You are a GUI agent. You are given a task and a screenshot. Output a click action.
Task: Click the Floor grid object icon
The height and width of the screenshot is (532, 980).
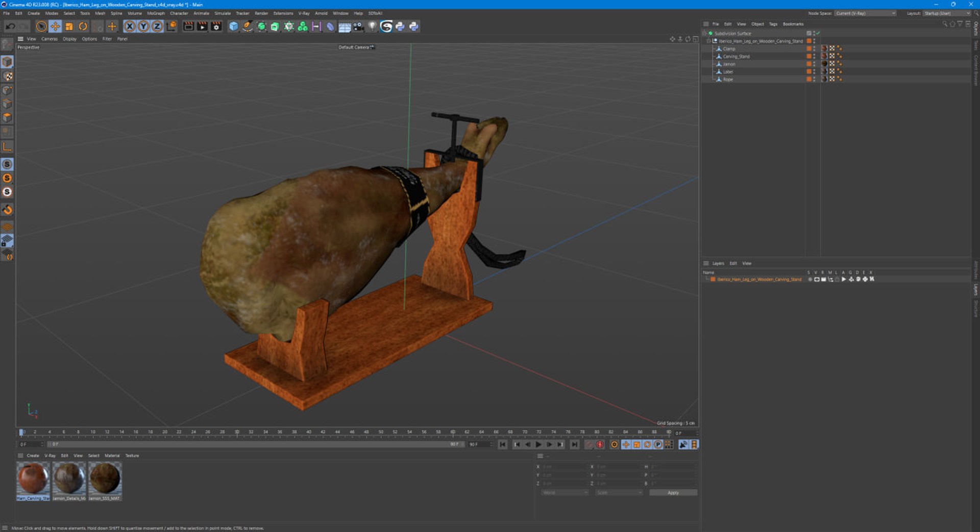point(345,27)
